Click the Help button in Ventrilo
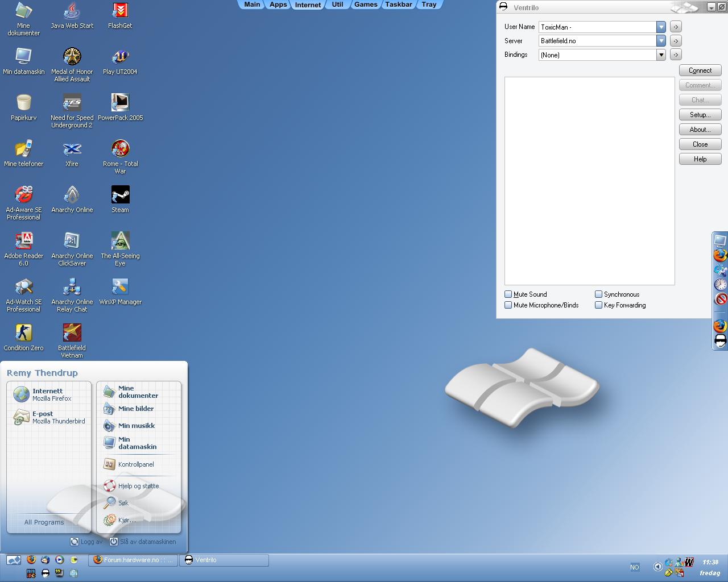This screenshot has height=582, width=728. 700,159
